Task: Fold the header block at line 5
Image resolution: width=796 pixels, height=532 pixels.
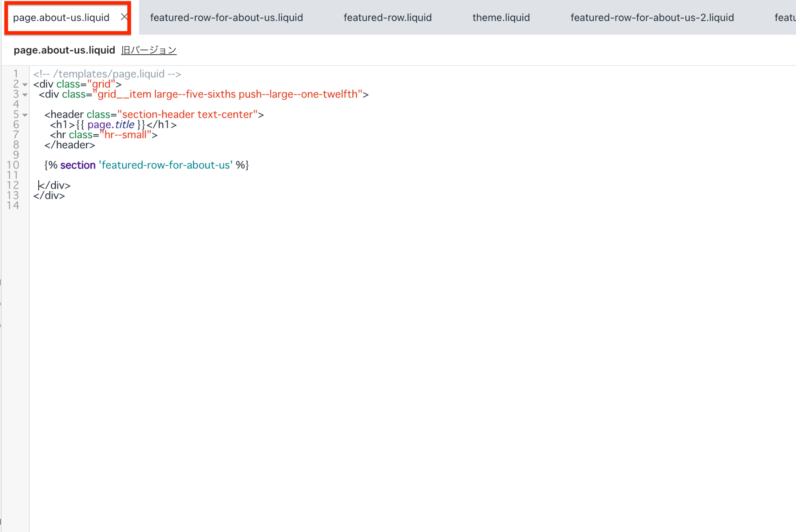Action: coord(25,115)
